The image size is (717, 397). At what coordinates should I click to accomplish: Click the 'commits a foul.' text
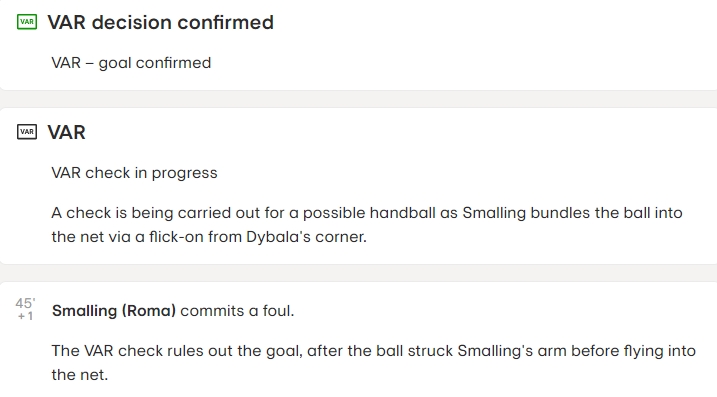(x=237, y=311)
